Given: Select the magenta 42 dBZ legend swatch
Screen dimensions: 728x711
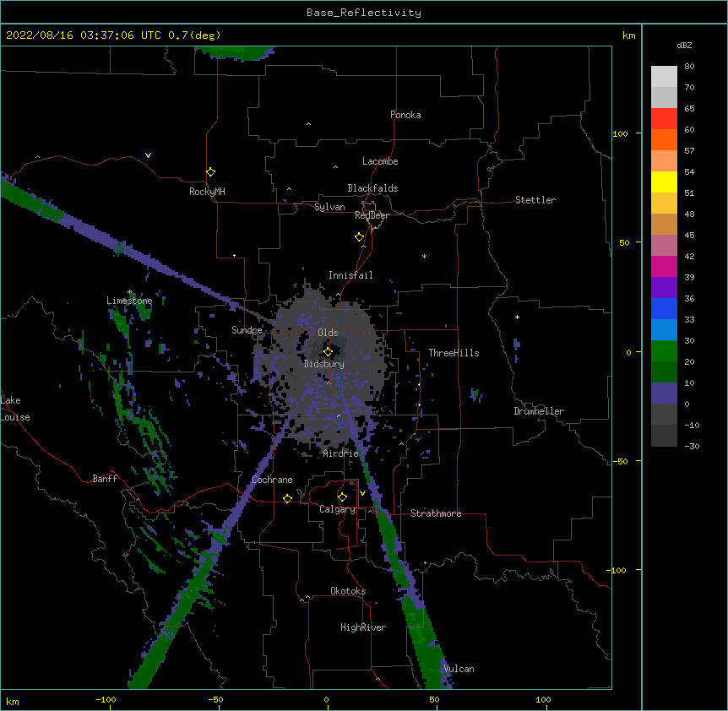Looking at the screenshot, I should 664,266.
